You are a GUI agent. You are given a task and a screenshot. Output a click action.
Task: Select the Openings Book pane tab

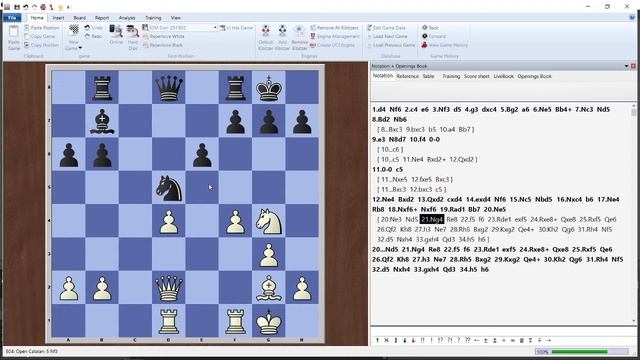point(534,76)
